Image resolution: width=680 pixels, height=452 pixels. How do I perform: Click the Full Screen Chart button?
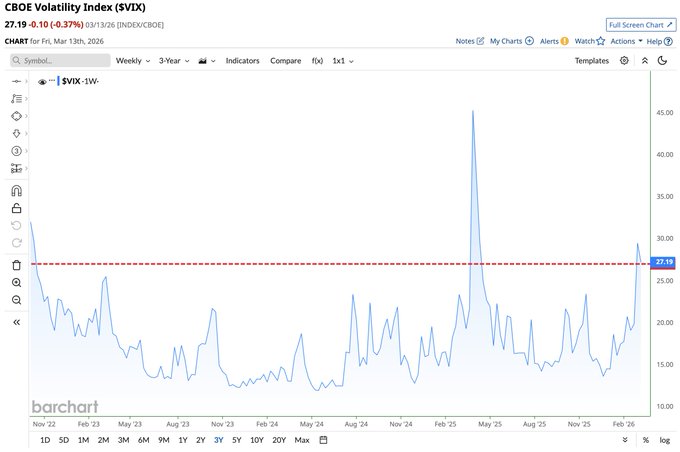pos(641,25)
